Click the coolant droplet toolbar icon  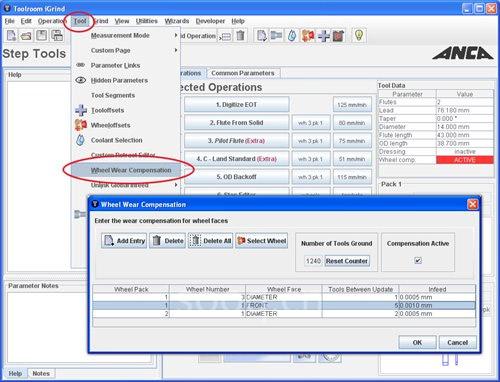[x=292, y=35]
